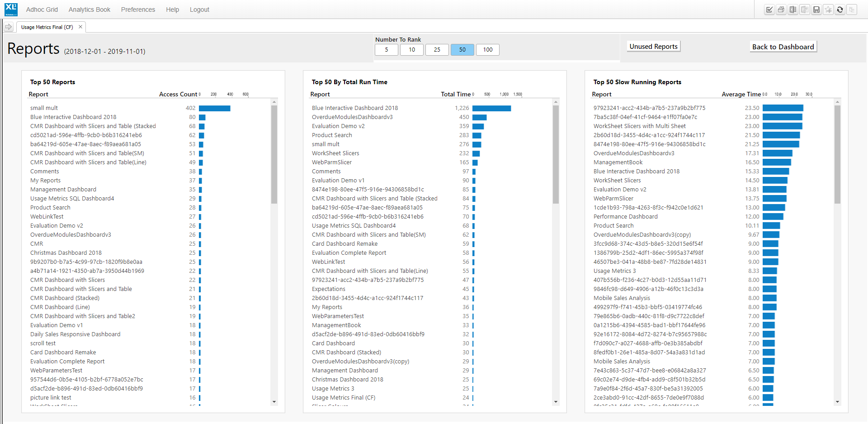Open the Analytics Book menu

point(89,10)
